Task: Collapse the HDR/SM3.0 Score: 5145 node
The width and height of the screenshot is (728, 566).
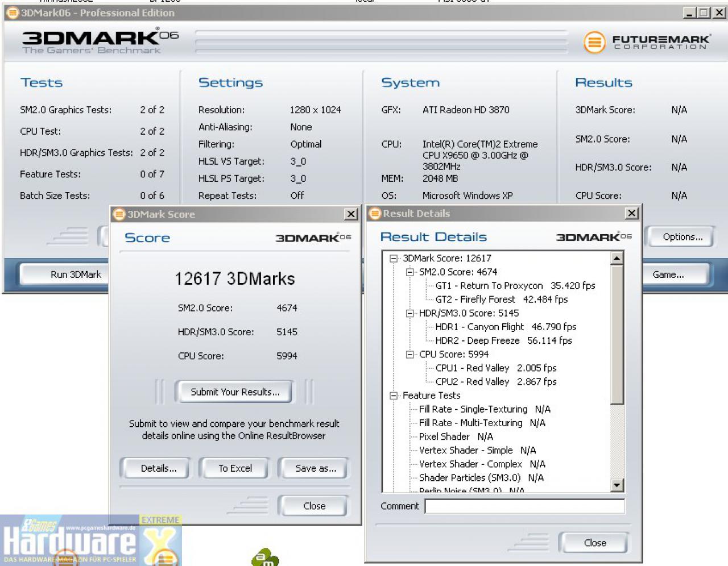Action: pos(409,313)
